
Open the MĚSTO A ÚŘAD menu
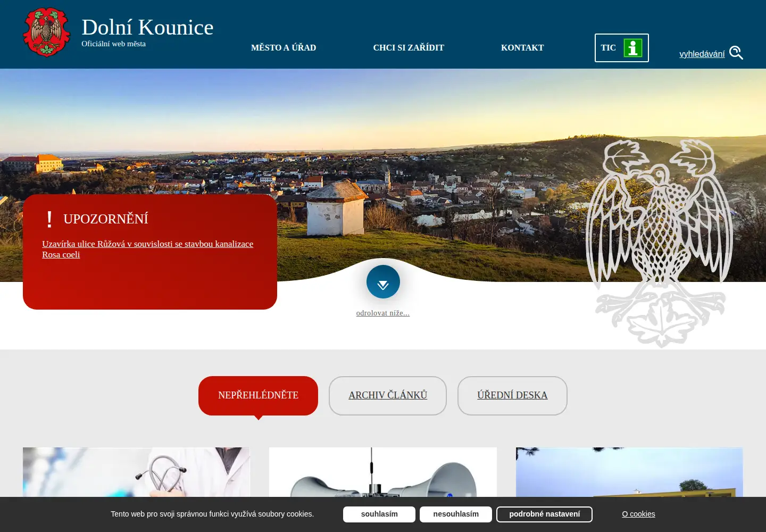(284, 48)
